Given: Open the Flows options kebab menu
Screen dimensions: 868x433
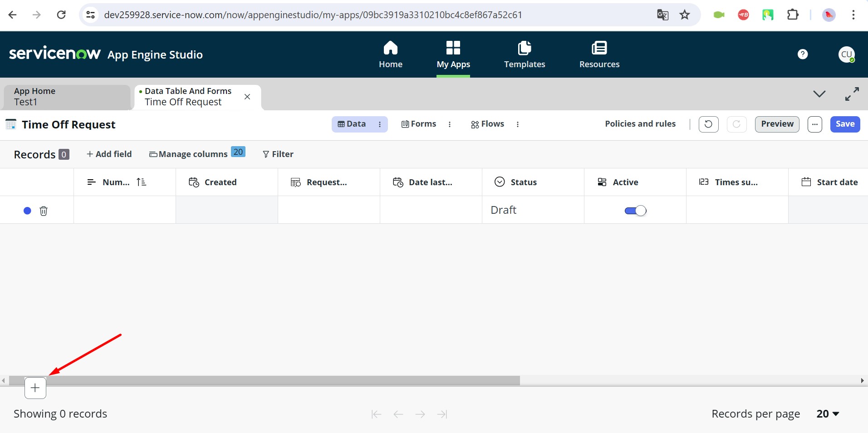Looking at the screenshot, I should point(518,124).
